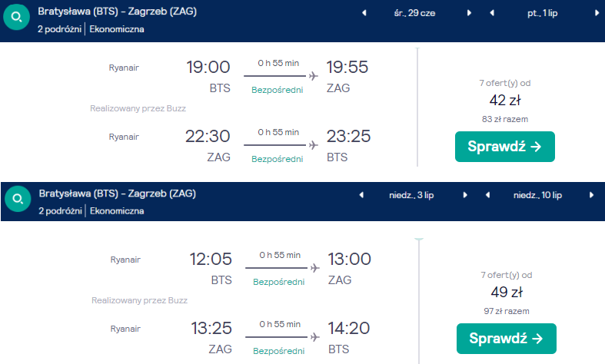
Task: Go to next day after niedz., 3 lip
Action: 465,195
